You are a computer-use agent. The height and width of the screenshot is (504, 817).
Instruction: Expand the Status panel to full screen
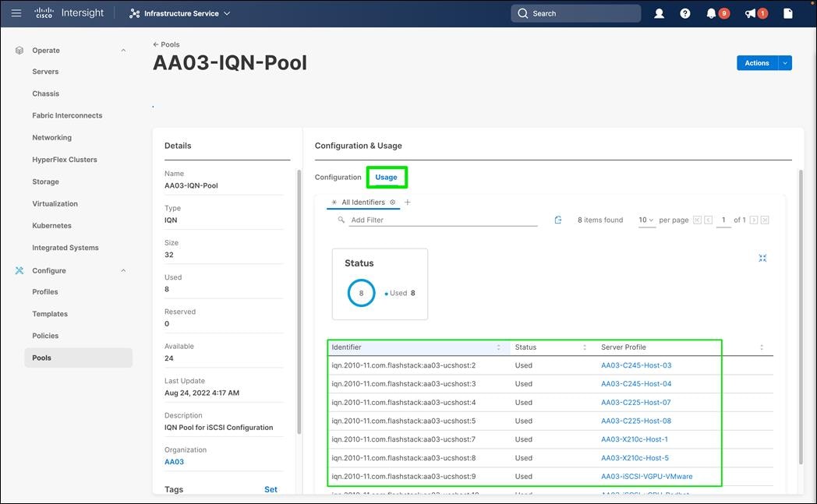pyautogui.click(x=762, y=257)
